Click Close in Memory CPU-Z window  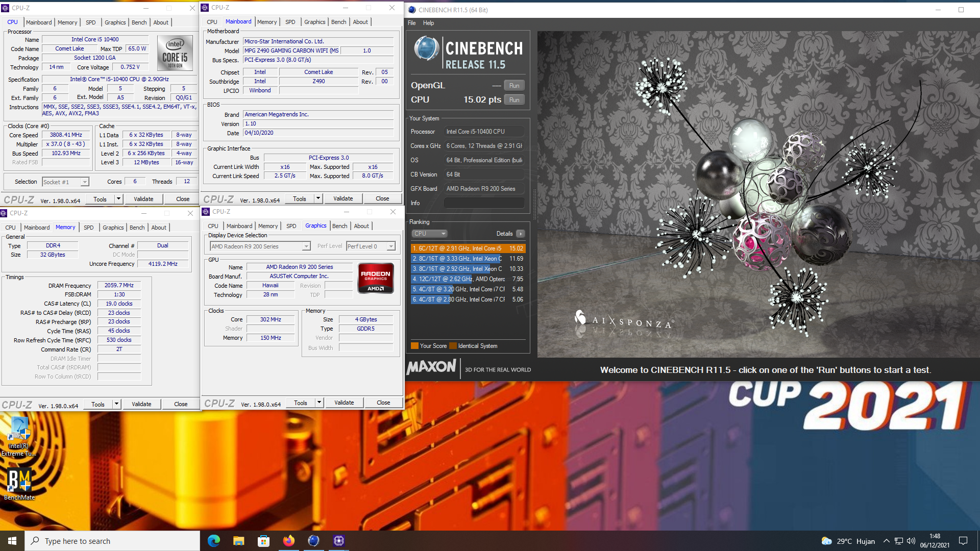[181, 404]
